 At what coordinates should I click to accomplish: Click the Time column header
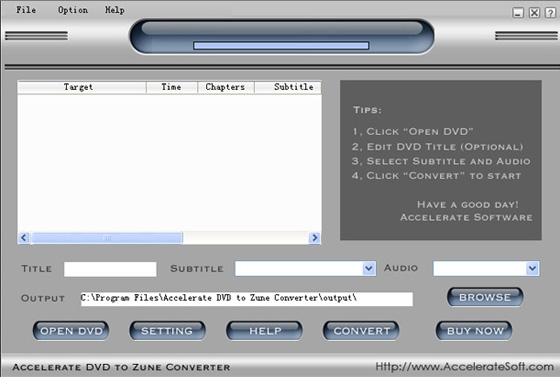172,87
